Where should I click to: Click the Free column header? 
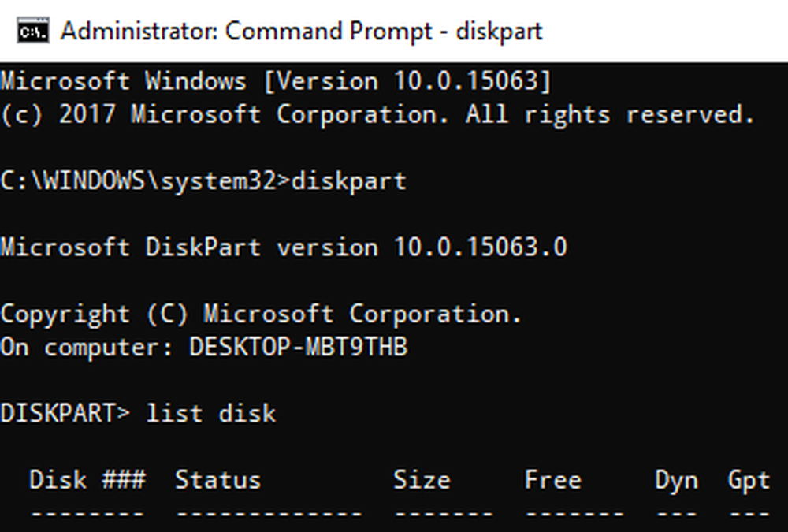pos(553,480)
